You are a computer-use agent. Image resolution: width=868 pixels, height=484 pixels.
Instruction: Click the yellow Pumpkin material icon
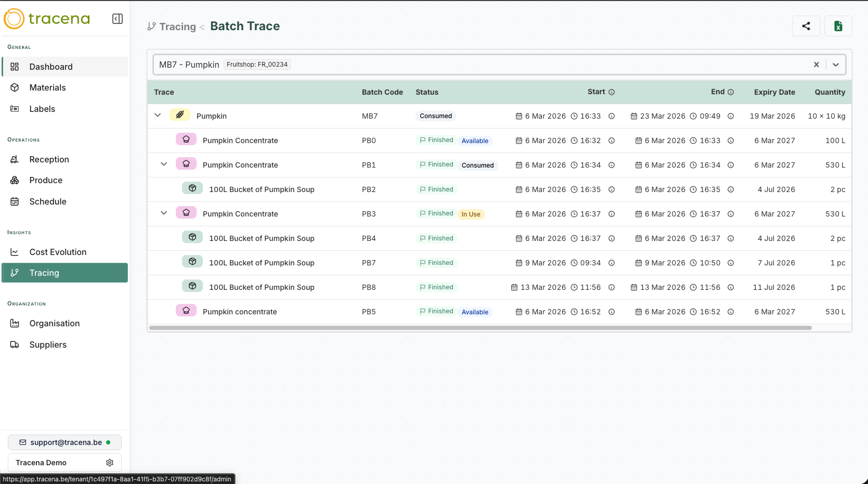coord(179,115)
